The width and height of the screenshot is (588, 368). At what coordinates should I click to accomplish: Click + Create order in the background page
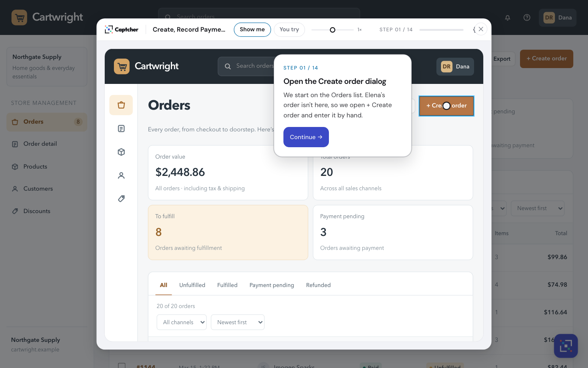[x=546, y=59]
